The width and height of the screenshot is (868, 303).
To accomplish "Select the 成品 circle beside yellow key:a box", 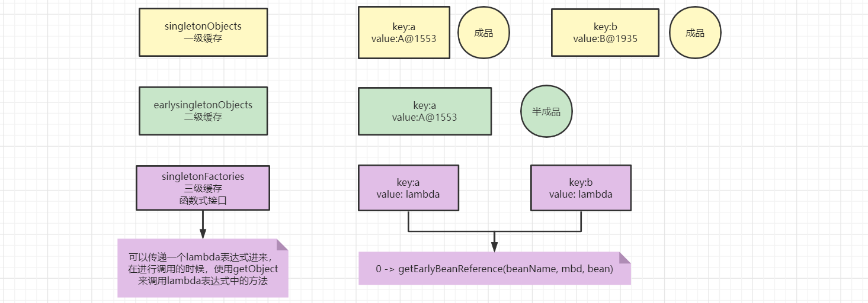I will click(483, 33).
